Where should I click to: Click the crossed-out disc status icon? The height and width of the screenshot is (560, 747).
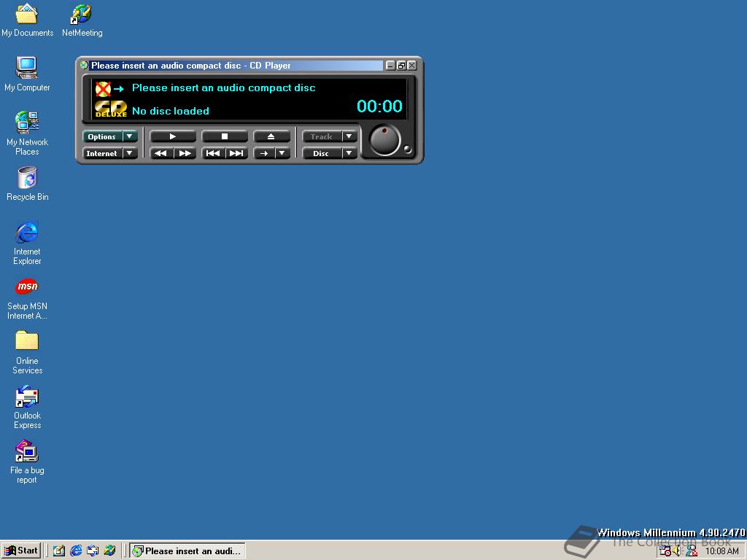[x=103, y=88]
